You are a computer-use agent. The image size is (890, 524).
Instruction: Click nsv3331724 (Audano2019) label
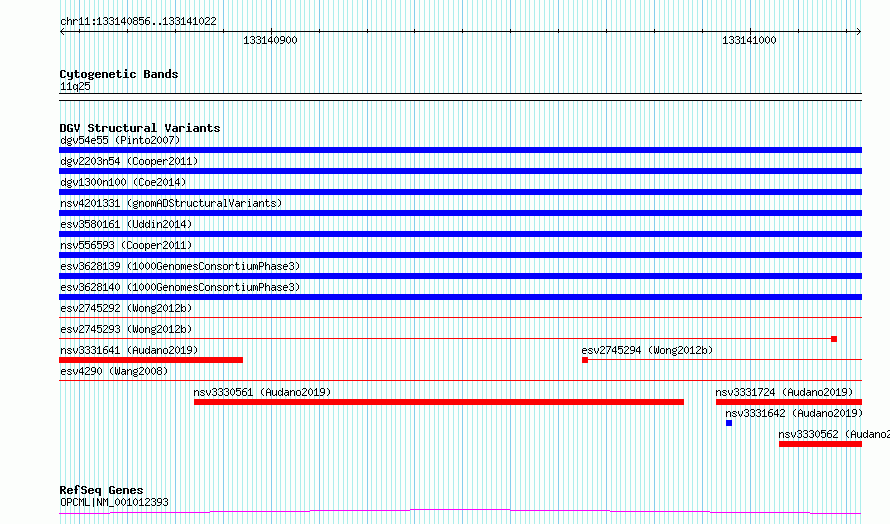click(784, 392)
